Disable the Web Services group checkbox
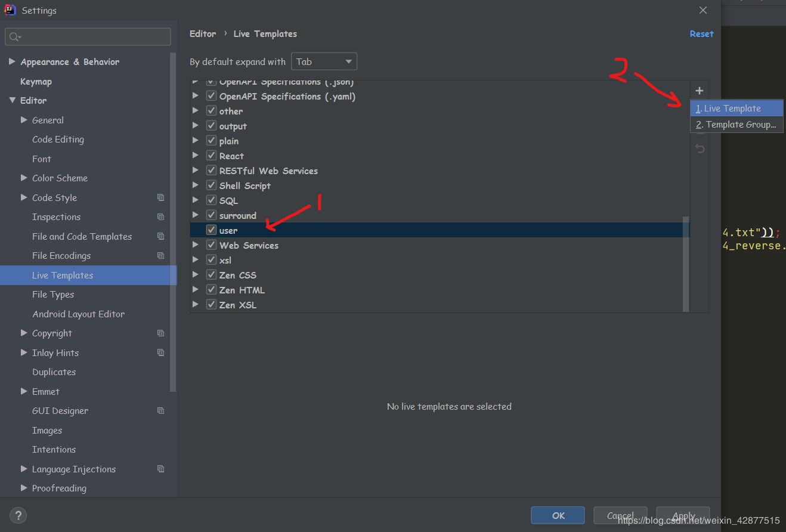The height and width of the screenshot is (532, 786). [211, 245]
